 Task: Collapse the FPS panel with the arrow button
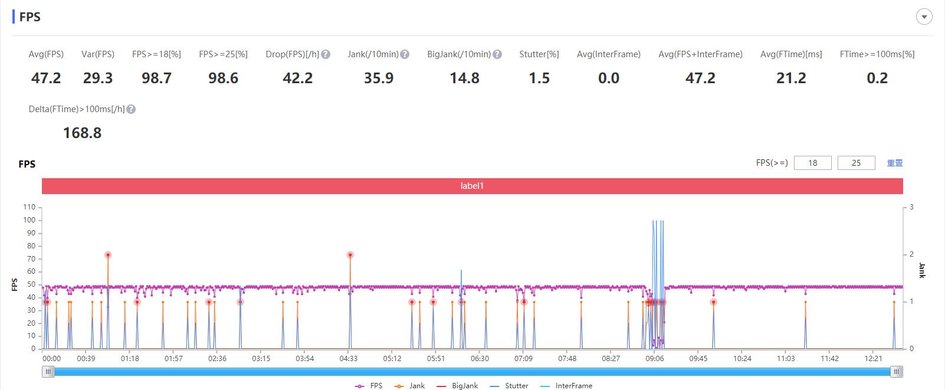point(924,17)
